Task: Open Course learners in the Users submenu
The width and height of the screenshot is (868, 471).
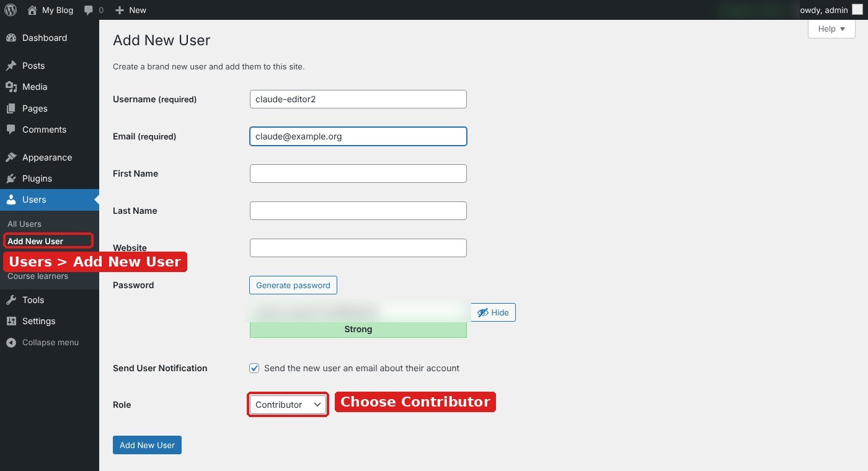Action: tap(38, 276)
